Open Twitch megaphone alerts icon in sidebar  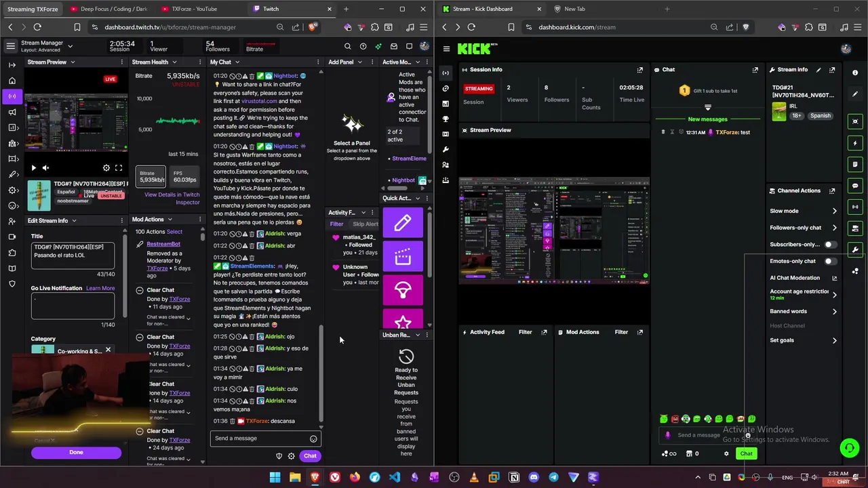[x=12, y=112]
